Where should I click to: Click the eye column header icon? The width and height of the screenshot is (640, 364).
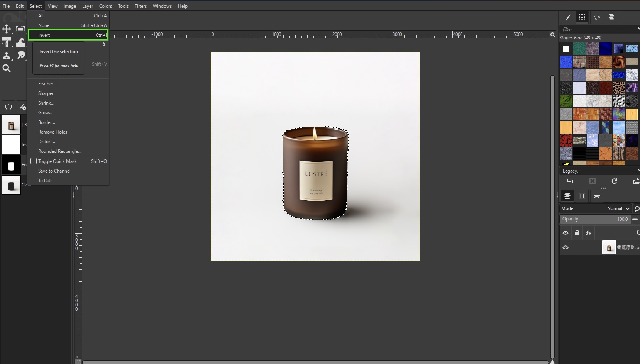pos(566,233)
